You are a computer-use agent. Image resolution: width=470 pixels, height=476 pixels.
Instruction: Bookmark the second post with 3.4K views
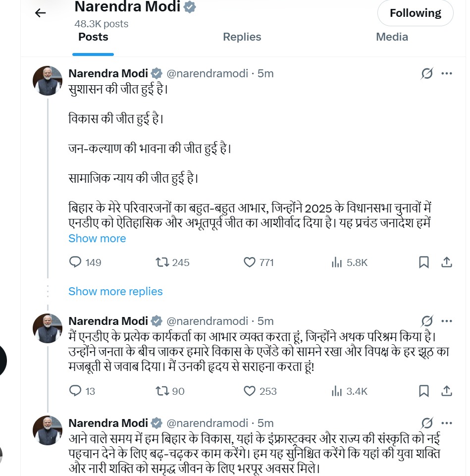[x=424, y=391]
